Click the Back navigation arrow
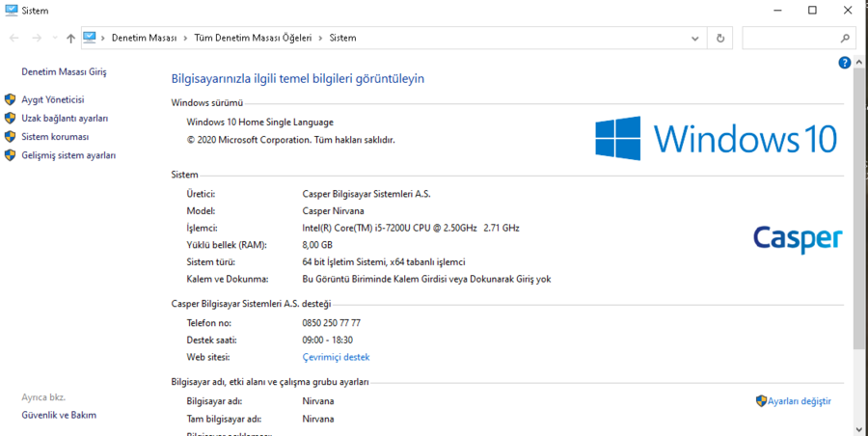868x436 pixels. (14, 39)
